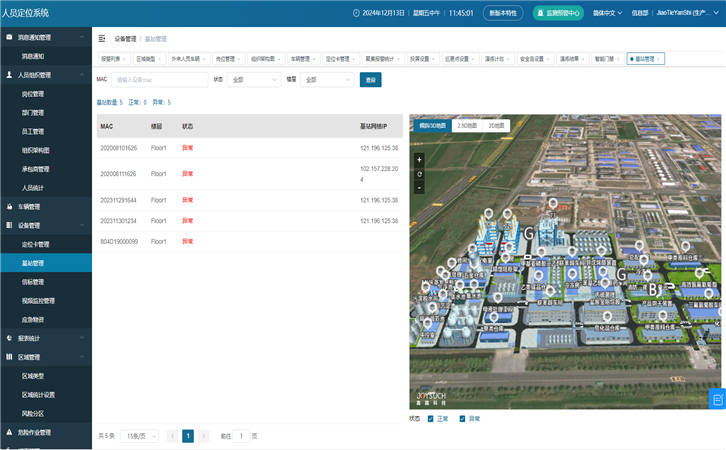Expand the 报表统计 sidebar section chevron
Image resolution: width=726 pixels, height=450 pixels.
click(82, 338)
